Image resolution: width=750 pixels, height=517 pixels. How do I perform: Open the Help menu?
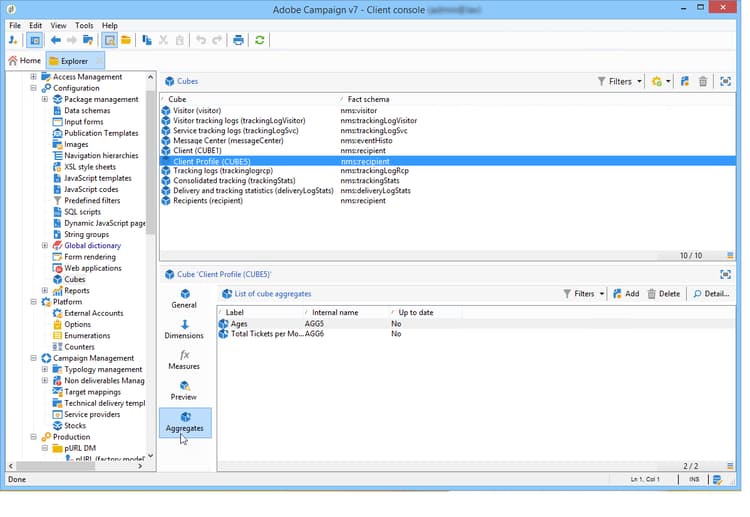click(x=110, y=25)
